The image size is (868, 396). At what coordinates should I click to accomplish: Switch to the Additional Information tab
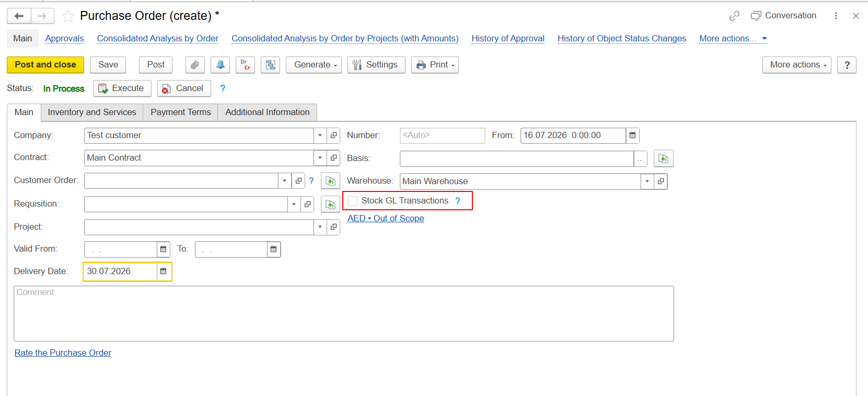pos(268,112)
